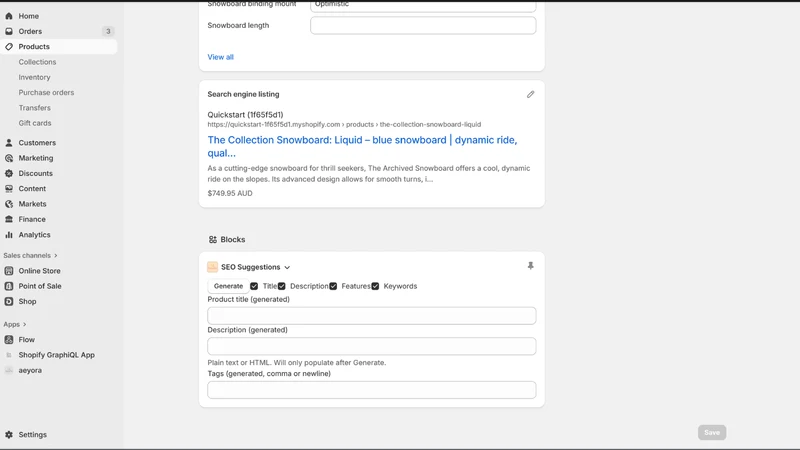
Task: Open Inventory in Products submenu
Action: (x=35, y=77)
